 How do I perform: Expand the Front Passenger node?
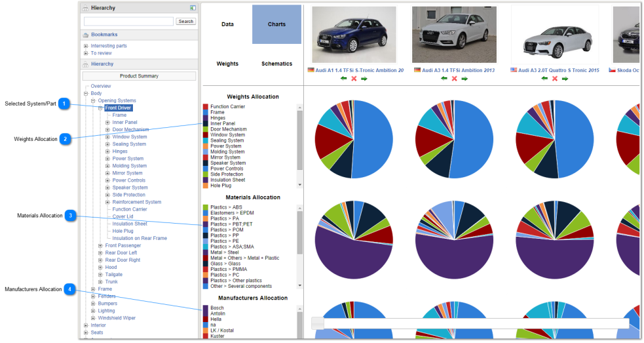(x=100, y=246)
